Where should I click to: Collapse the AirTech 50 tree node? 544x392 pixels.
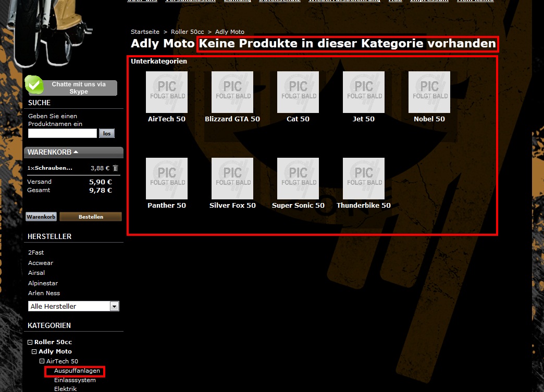(x=42, y=361)
